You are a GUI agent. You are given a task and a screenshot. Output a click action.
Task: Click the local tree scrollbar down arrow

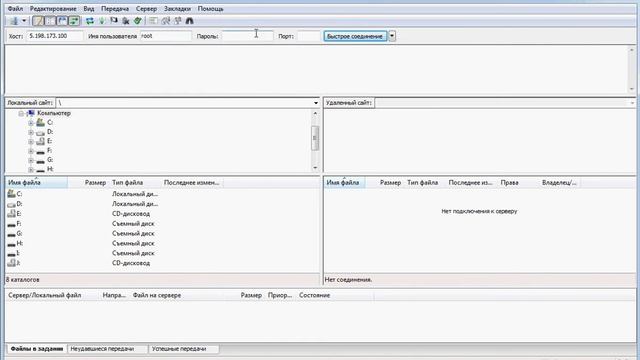[x=315, y=168]
